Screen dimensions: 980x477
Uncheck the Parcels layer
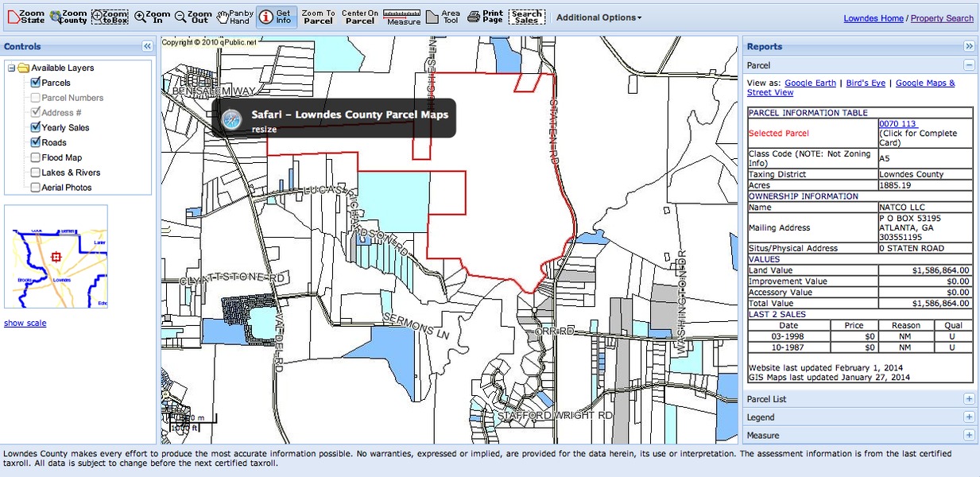pos(36,83)
